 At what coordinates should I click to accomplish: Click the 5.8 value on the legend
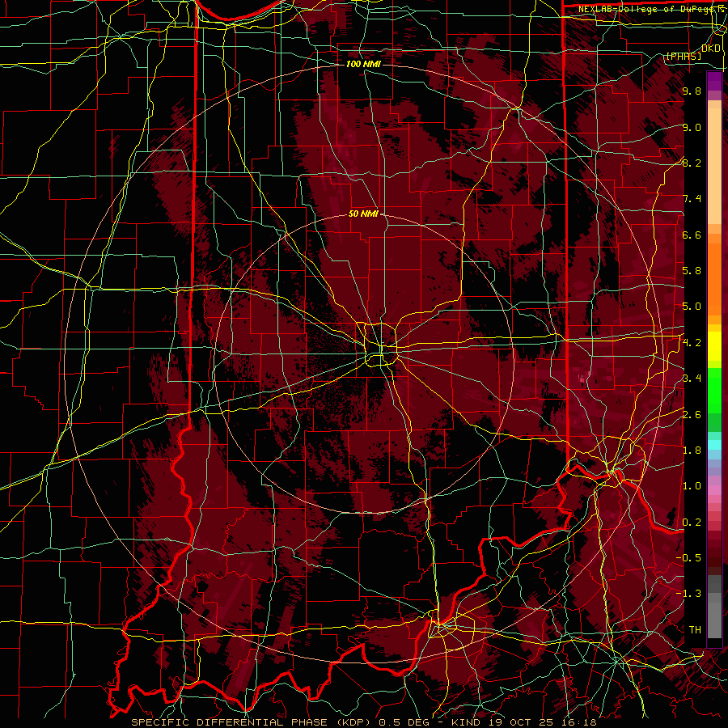pos(692,271)
